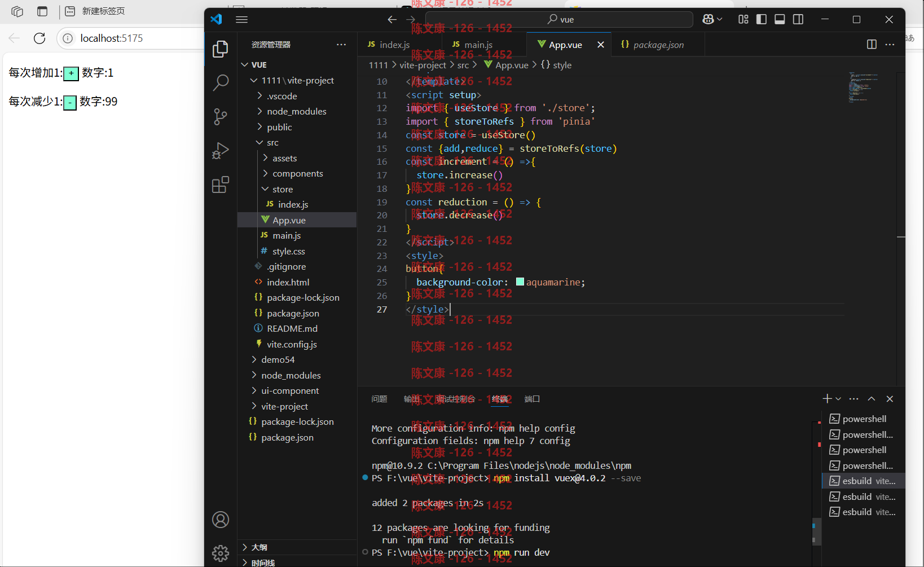Open index.html in the explorer

(x=297, y=282)
